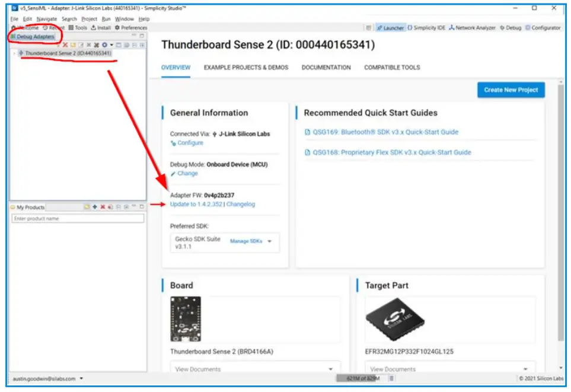The width and height of the screenshot is (571, 392).
Task: Open the Documentation tab
Action: tap(326, 68)
